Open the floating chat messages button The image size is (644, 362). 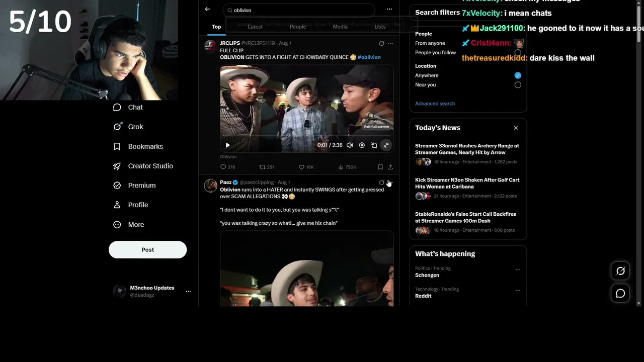620,293
